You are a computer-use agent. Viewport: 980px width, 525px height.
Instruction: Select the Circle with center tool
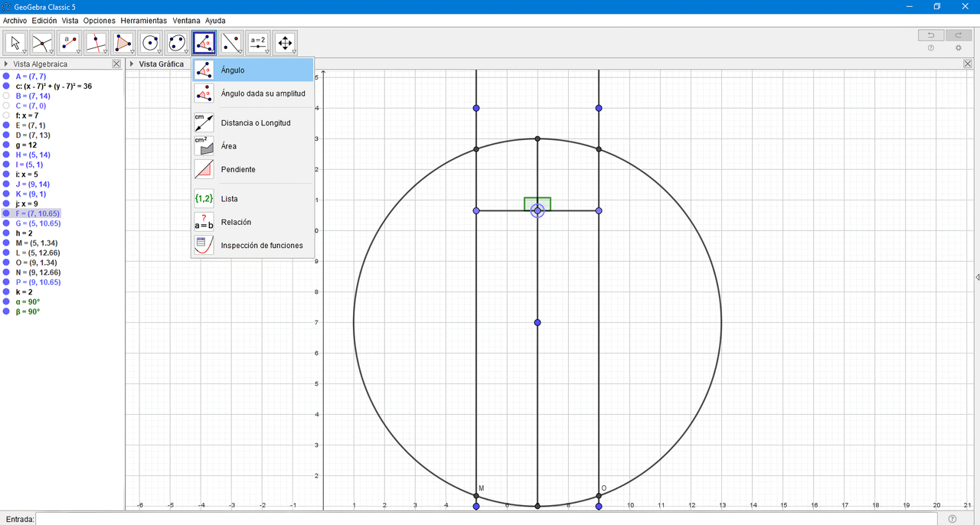click(150, 42)
